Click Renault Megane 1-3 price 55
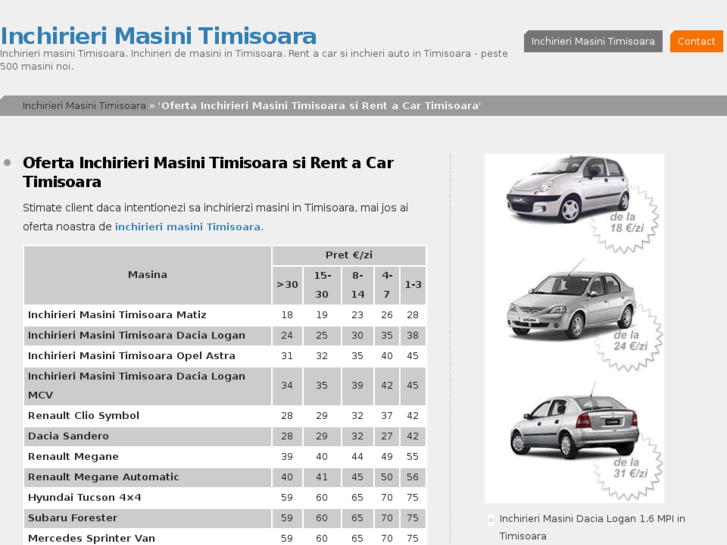727x545 pixels. [413, 456]
